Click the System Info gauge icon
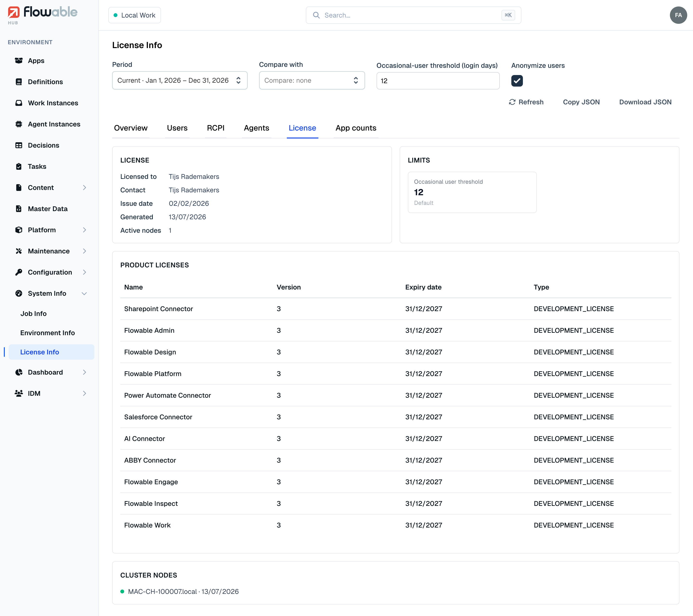693x616 pixels. 19,293
